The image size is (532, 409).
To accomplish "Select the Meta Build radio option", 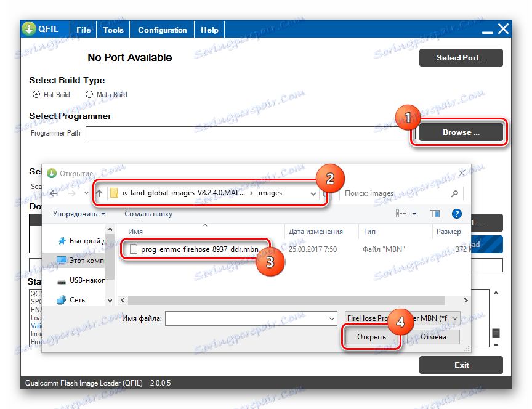I will (x=89, y=94).
